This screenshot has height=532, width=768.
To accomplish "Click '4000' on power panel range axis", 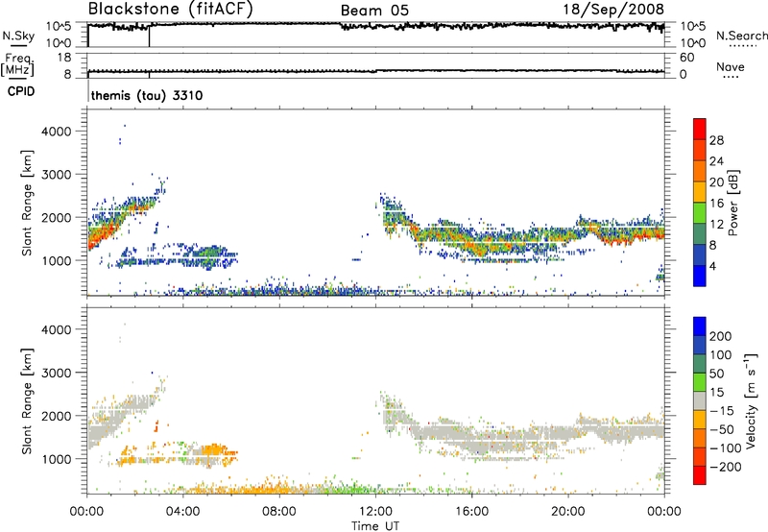I will point(57,132).
